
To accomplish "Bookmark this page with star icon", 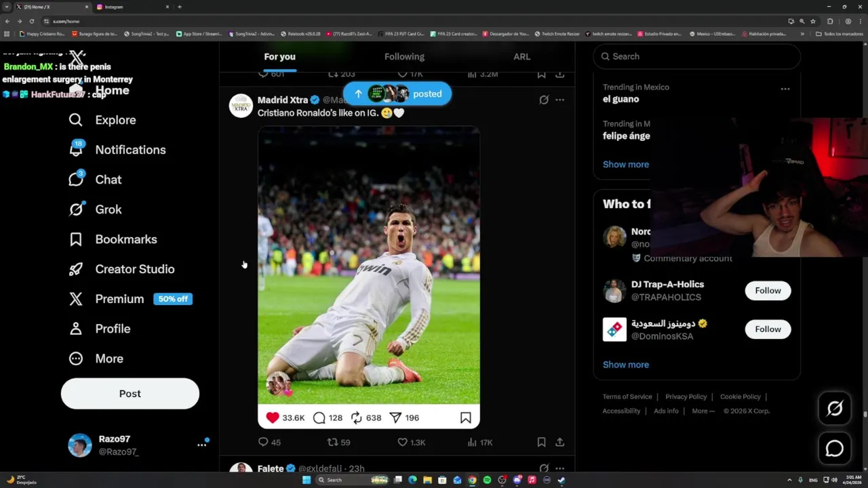I will point(813,21).
